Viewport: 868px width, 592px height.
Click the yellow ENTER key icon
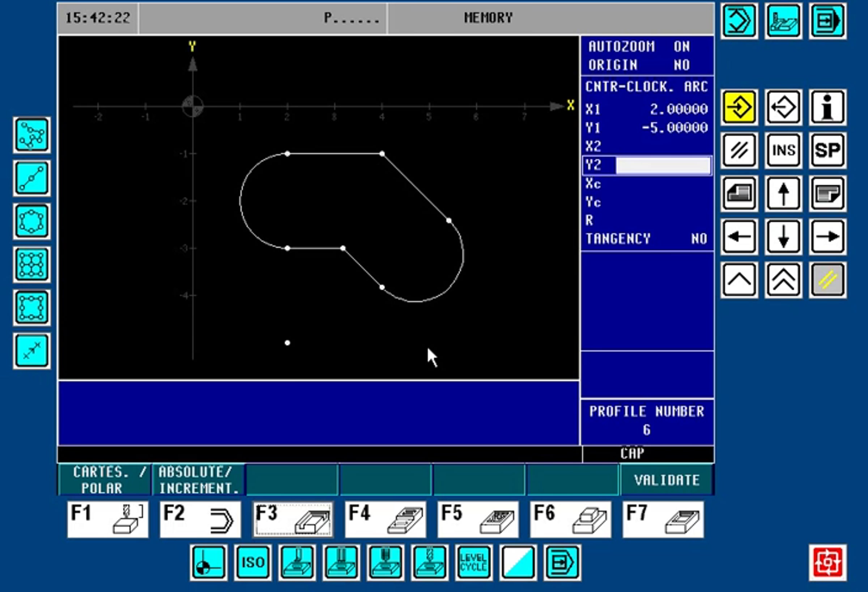click(x=739, y=107)
